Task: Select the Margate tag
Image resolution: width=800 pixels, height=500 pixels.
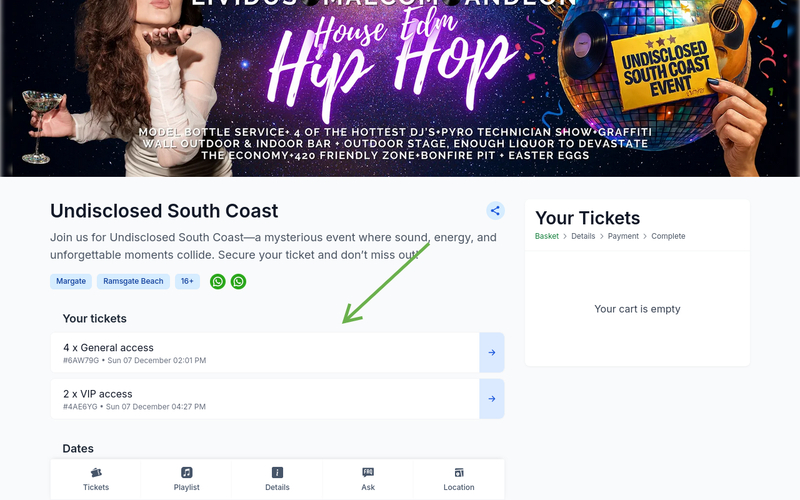Action: click(71, 282)
